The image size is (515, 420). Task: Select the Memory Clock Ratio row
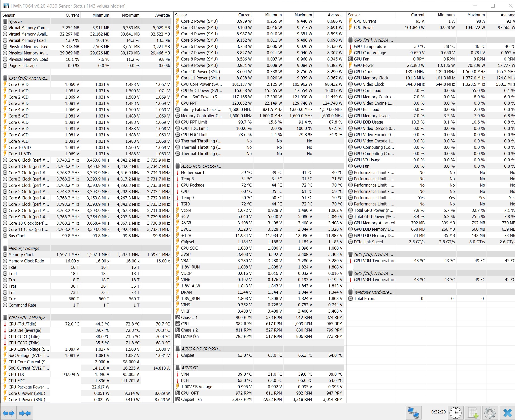tap(26, 261)
